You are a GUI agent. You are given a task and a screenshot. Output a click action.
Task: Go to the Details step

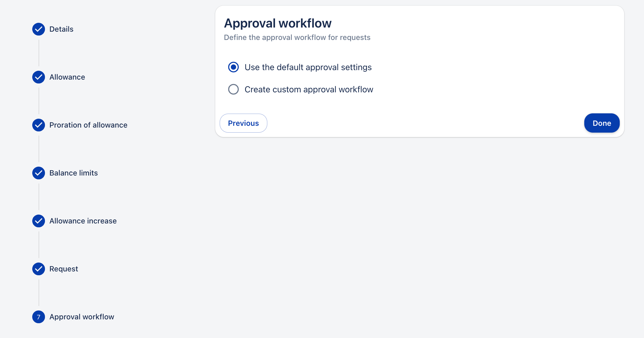tap(61, 29)
